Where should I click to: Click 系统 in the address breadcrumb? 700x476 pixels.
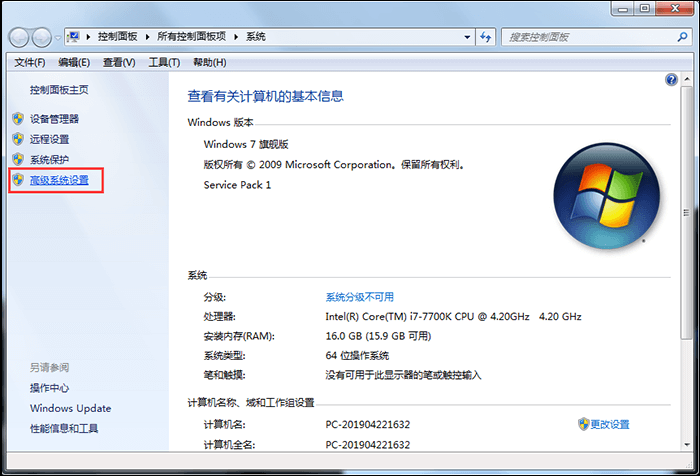pyautogui.click(x=256, y=37)
